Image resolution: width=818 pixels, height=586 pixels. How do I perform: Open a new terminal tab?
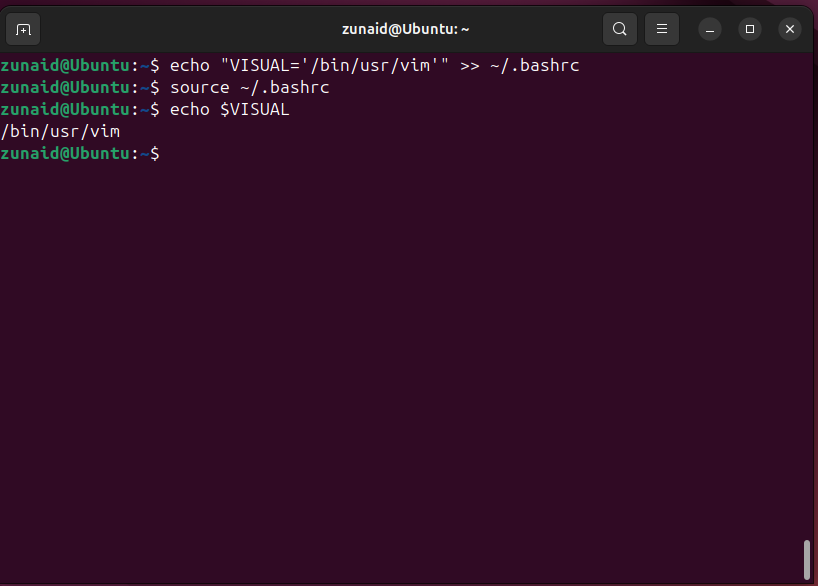22,29
